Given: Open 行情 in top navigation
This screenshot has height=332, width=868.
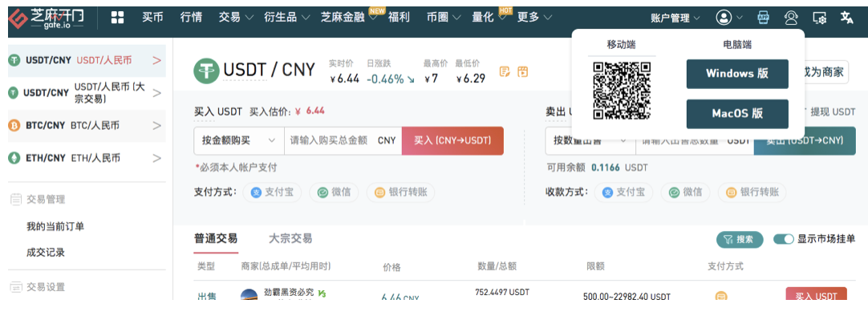Looking at the screenshot, I should click(x=191, y=18).
